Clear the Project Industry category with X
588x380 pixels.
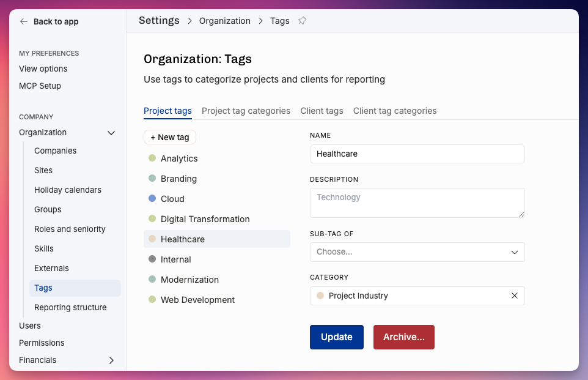click(x=515, y=296)
